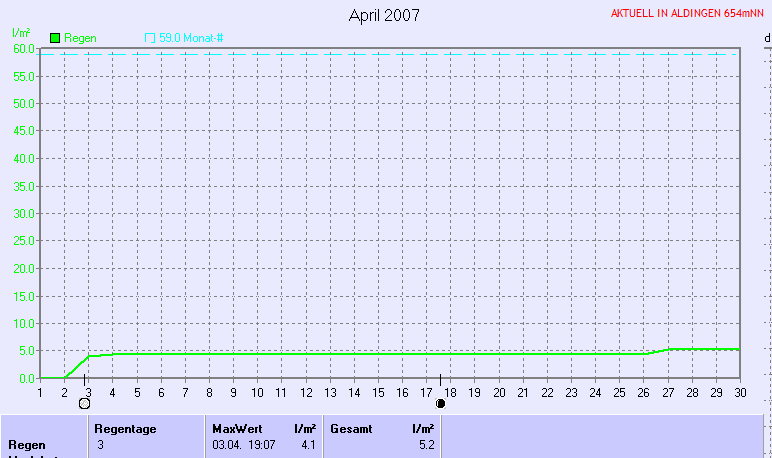Click the cyan dashed monthly average line
The image size is (772, 458).
(x=400, y=54)
